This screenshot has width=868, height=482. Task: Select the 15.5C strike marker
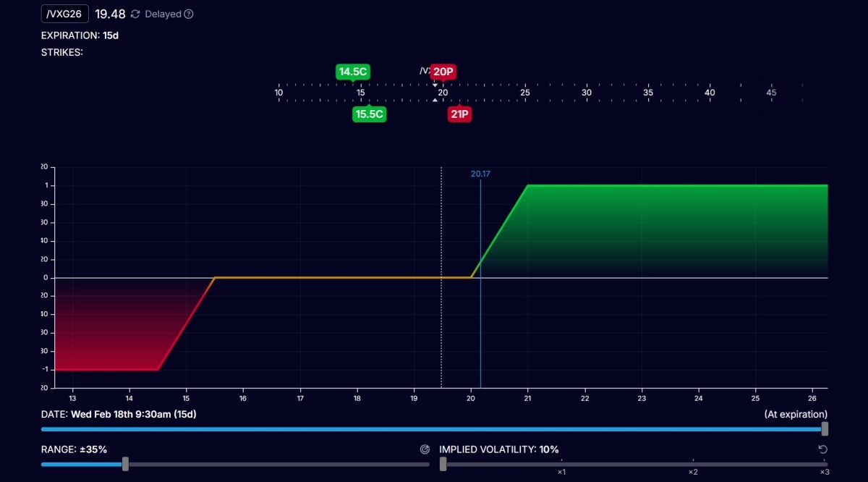pos(369,114)
